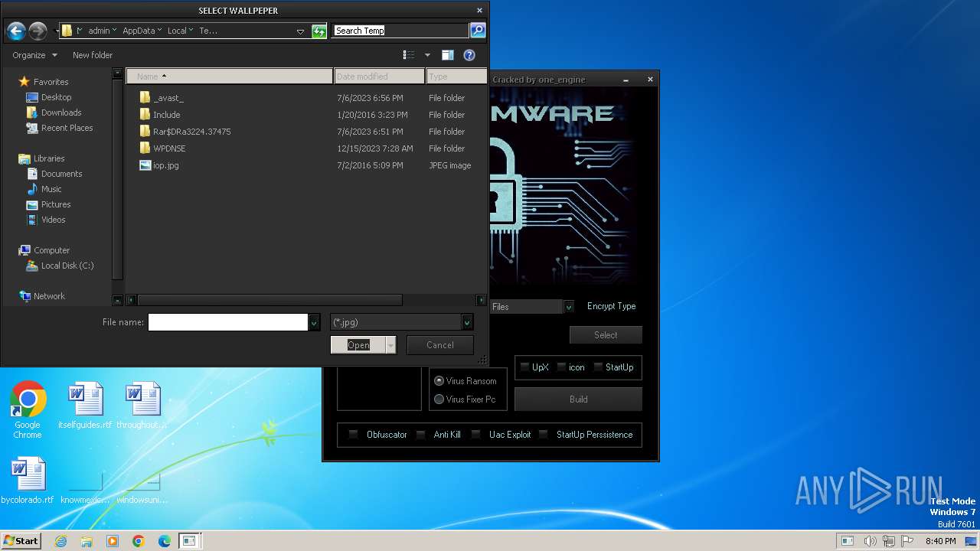Select Network in navigation pane
This screenshot has height=551, width=980.
(x=42, y=296)
